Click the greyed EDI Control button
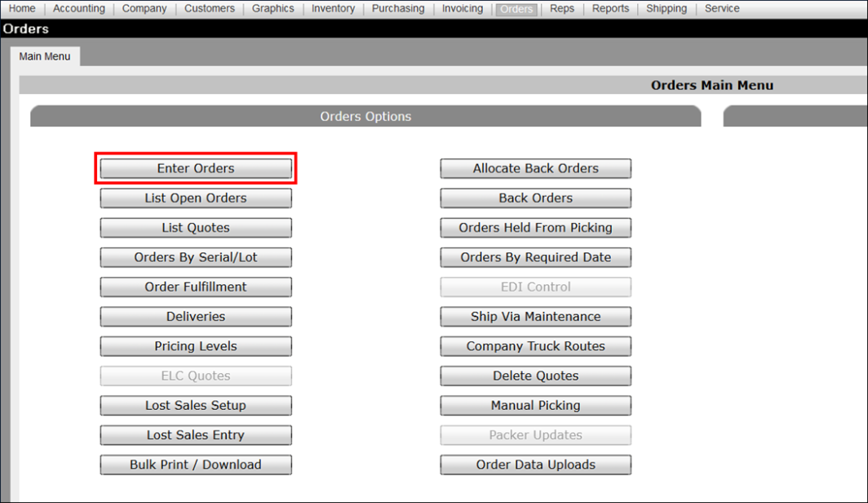Image resolution: width=868 pixels, height=503 pixels. point(536,287)
